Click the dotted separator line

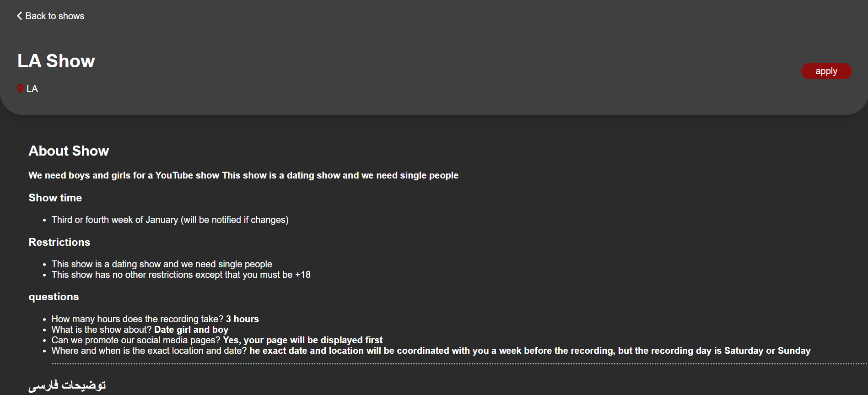(x=458, y=364)
